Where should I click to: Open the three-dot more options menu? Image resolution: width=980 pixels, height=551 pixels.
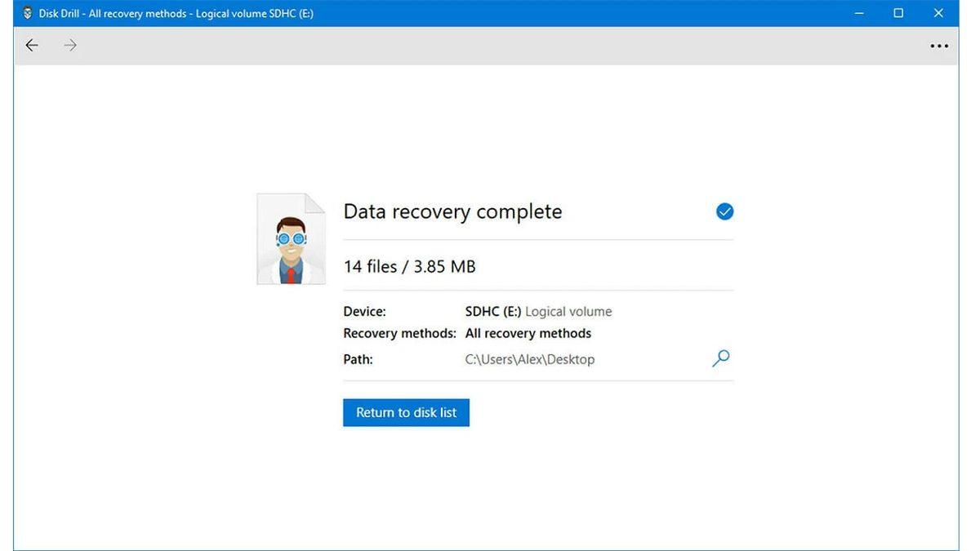[939, 47]
